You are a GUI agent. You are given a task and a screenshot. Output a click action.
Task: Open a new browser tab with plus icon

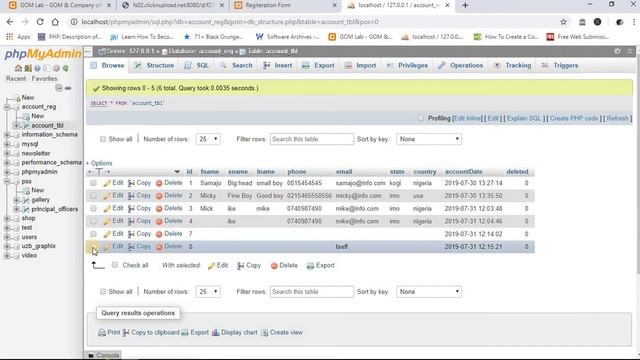(465, 5)
